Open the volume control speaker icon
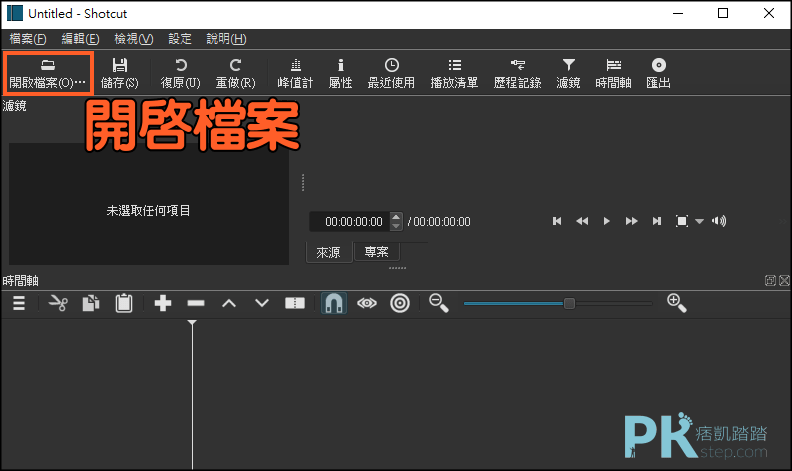Image resolution: width=792 pixels, height=471 pixels. pos(719,221)
